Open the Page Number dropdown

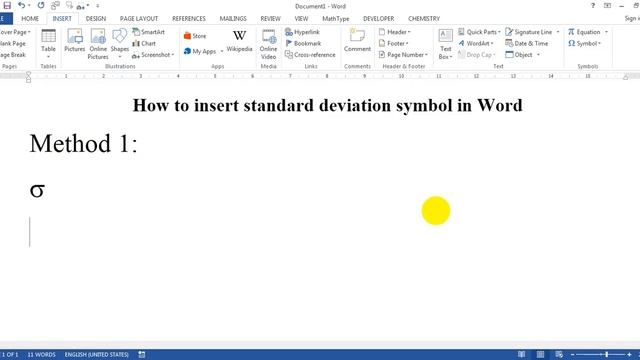[x=403, y=55]
